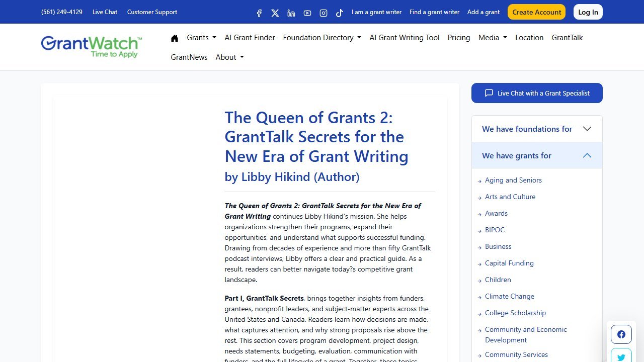Open AI Grant Writing Tool page

[405, 38]
